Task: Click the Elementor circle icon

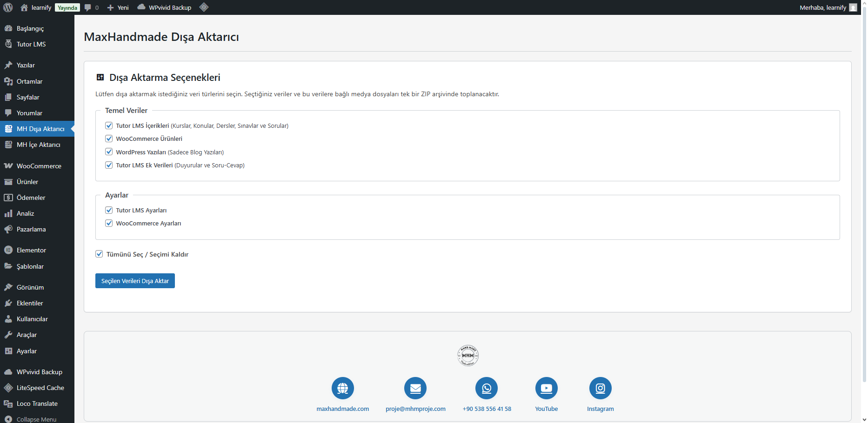Action: (8, 250)
